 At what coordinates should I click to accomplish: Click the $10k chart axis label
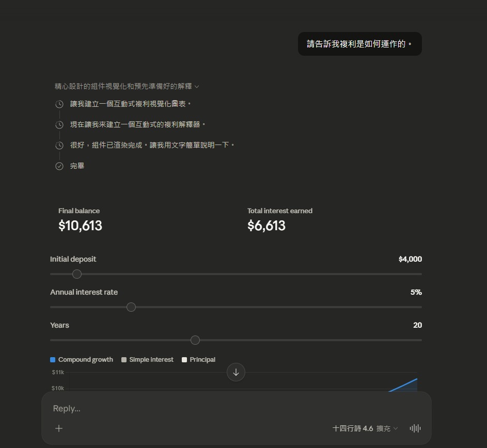58,388
